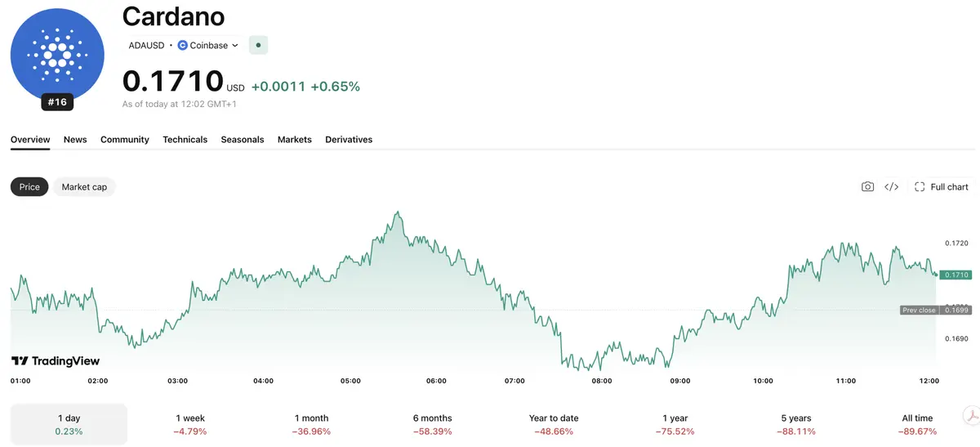Take a chart snapshot with camera icon
This screenshot has width=980, height=447.
click(x=867, y=187)
